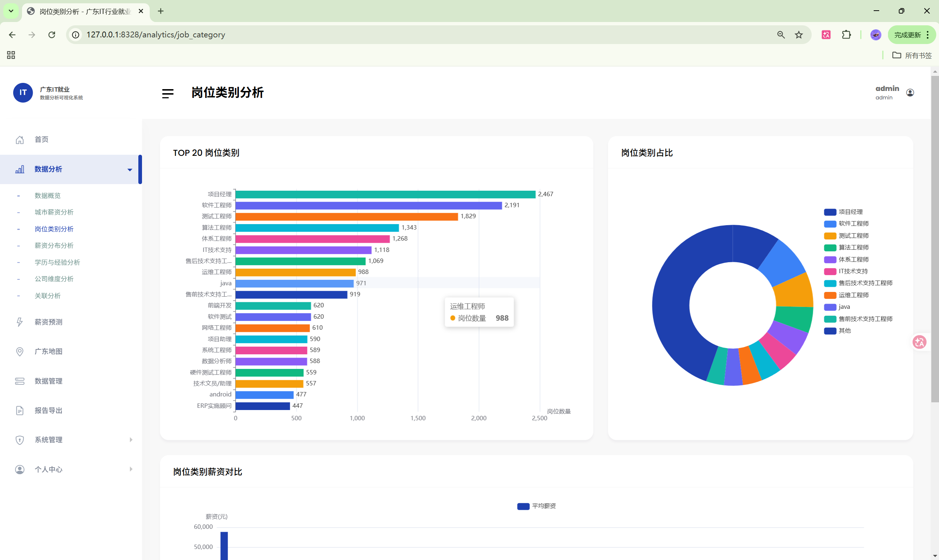Click the 完成更新 browser button

point(907,35)
